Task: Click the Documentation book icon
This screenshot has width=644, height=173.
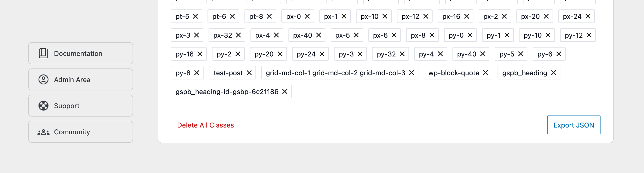Action: [43, 53]
